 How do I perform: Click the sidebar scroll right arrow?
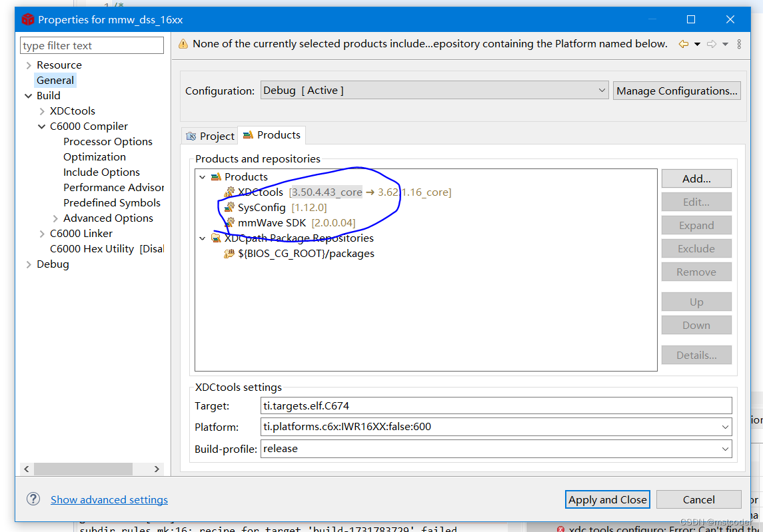point(157,469)
